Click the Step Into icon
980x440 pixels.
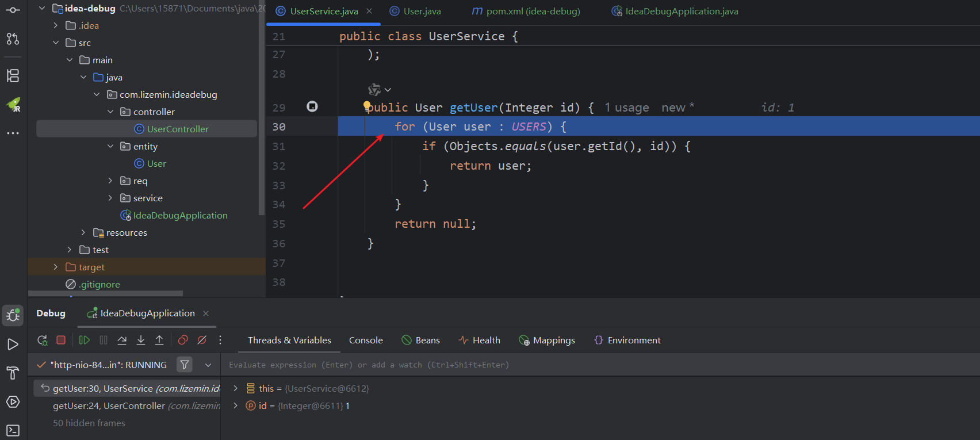coord(141,340)
